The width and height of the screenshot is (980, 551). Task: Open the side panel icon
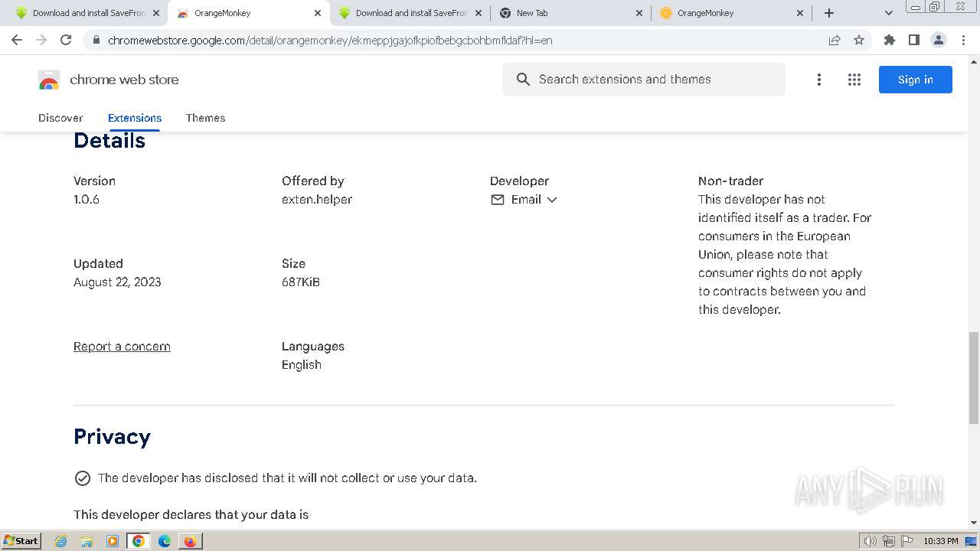click(913, 40)
